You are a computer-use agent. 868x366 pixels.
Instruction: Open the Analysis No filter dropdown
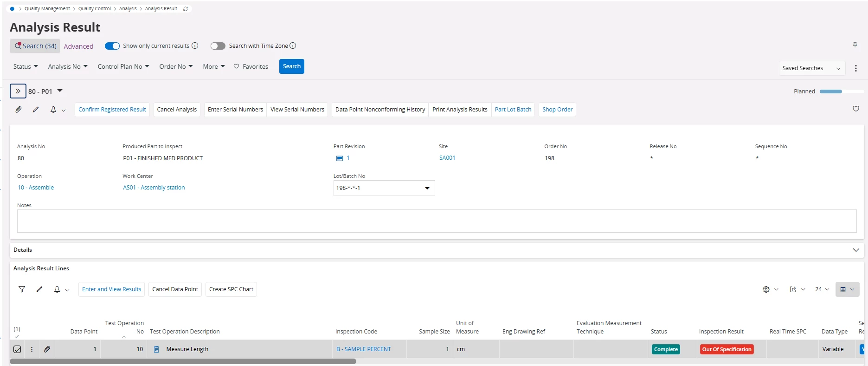[x=68, y=66]
